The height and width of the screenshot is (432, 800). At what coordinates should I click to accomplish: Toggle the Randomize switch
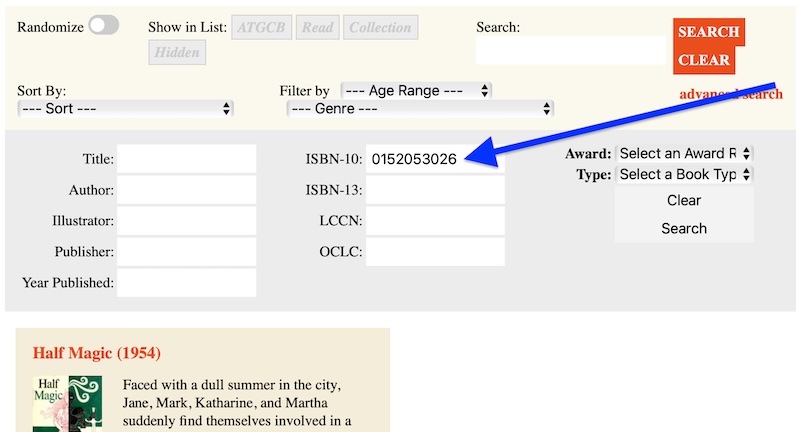103,27
